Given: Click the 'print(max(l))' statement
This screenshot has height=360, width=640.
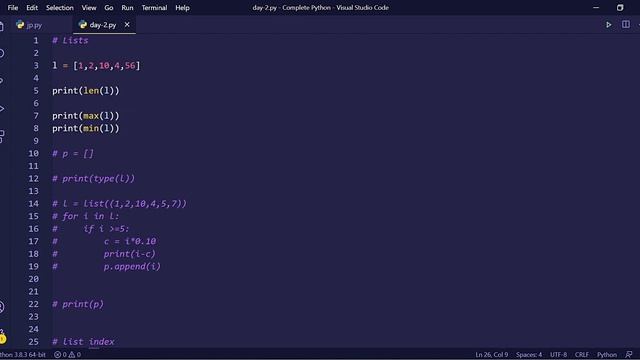Looking at the screenshot, I should pos(86,116).
